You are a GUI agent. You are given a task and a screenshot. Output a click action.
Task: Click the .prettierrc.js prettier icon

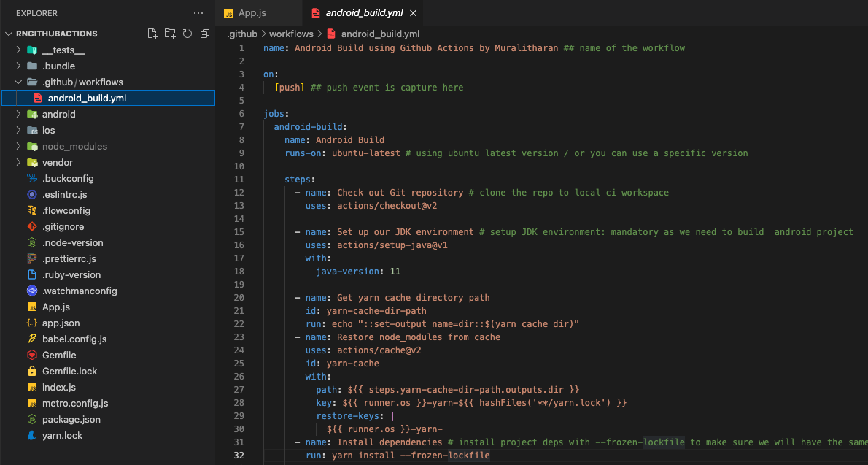pyautogui.click(x=32, y=259)
